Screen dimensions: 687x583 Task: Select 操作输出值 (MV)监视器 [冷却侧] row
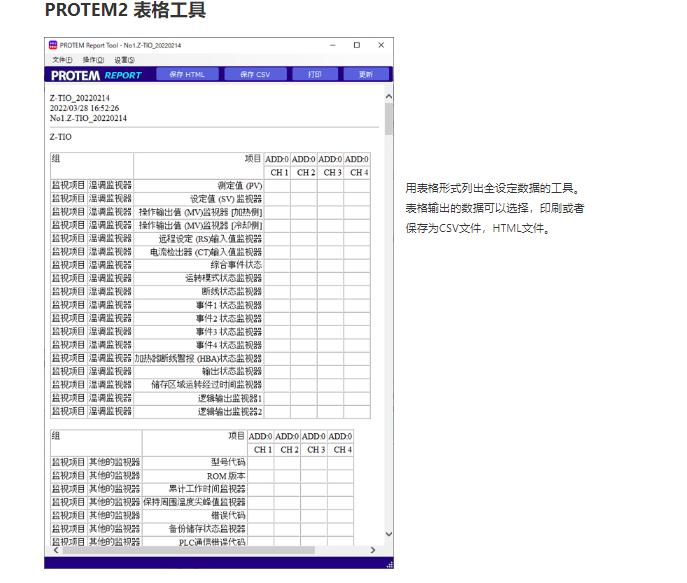pyautogui.click(x=210, y=226)
